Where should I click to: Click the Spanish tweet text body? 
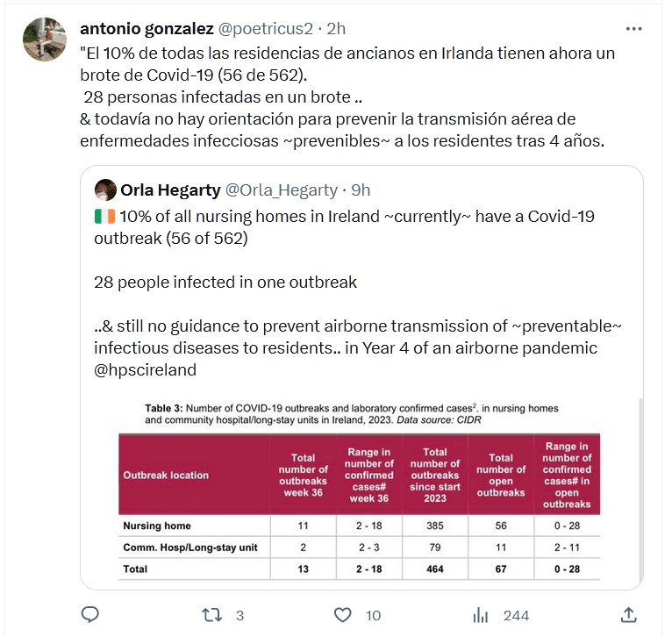point(351,97)
